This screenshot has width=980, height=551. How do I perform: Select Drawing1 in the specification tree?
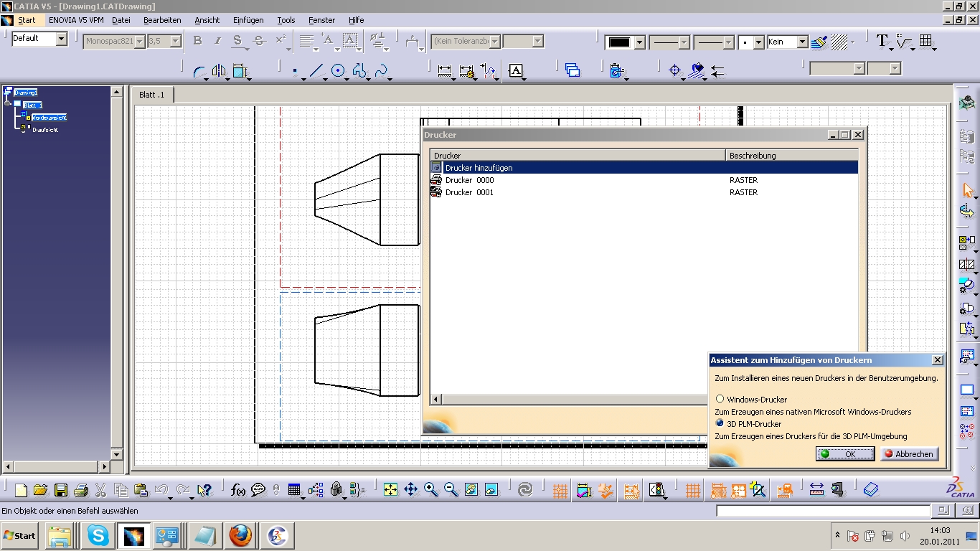(26, 93)
